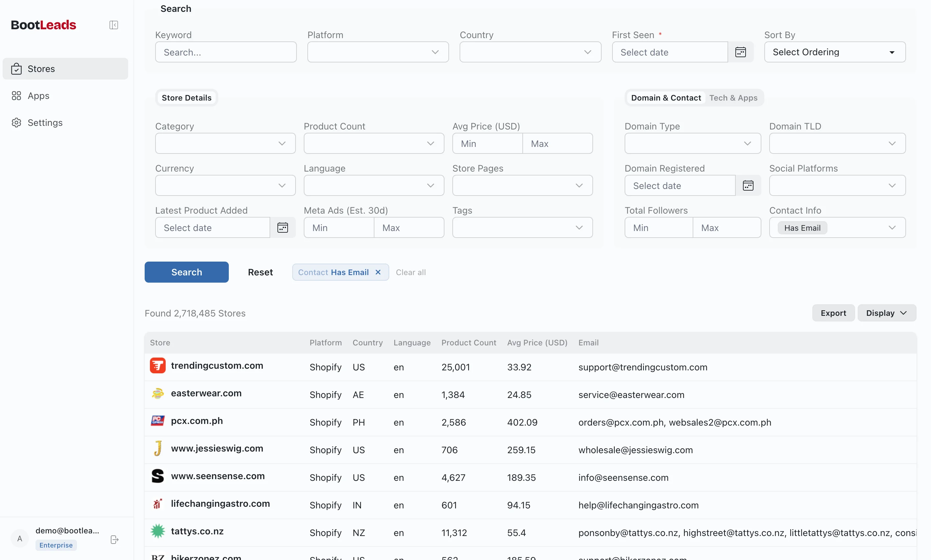Click the logout icon next to the demo account
This screenshot has height=560, width=931.
pyautogui.click(x=114, y=540)
